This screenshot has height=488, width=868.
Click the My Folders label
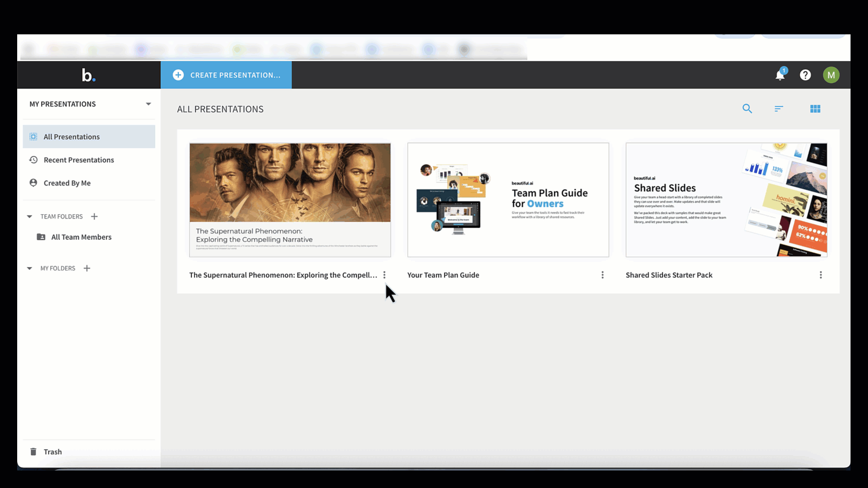coord(58,268)
